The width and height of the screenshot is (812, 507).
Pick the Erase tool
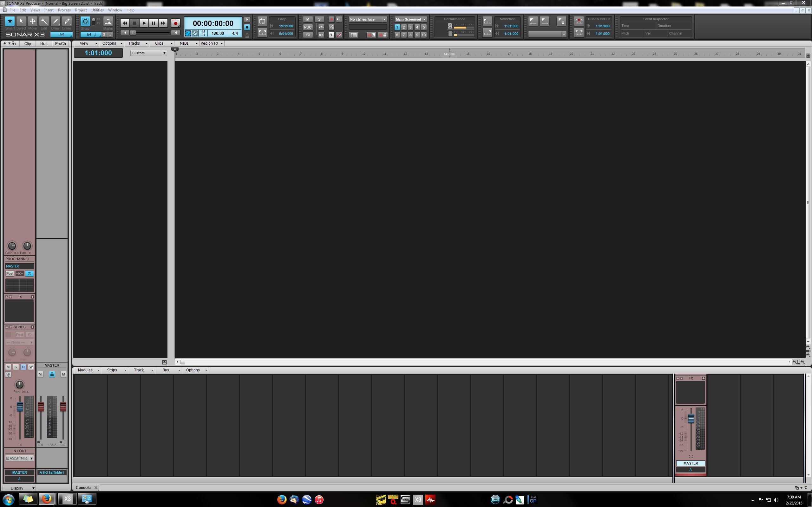point(67,22)
